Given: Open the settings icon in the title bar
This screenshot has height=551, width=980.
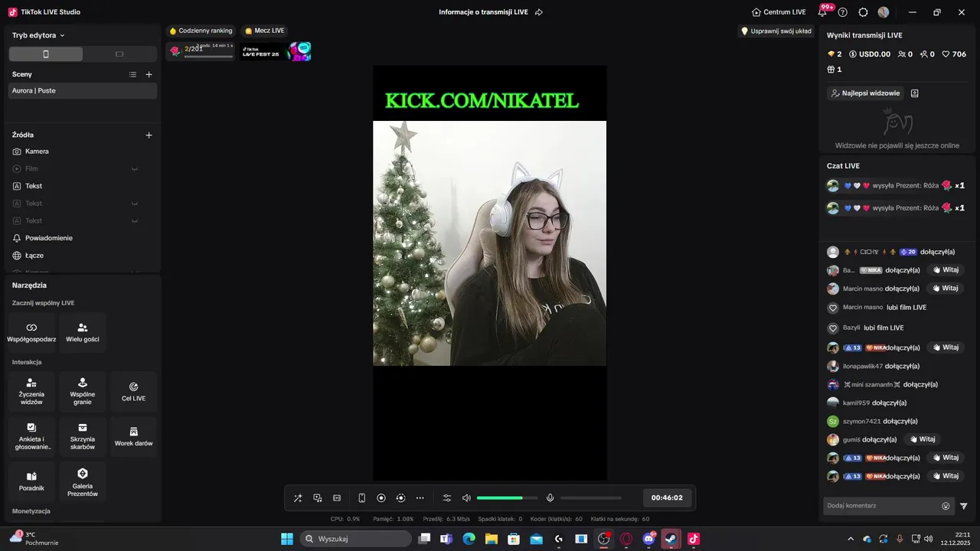Looking at the screenshot, I should (863, 12).
